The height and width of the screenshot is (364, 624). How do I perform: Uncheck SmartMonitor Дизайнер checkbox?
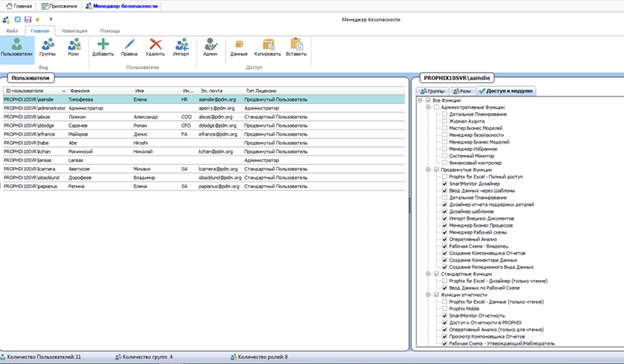point(445,184)
